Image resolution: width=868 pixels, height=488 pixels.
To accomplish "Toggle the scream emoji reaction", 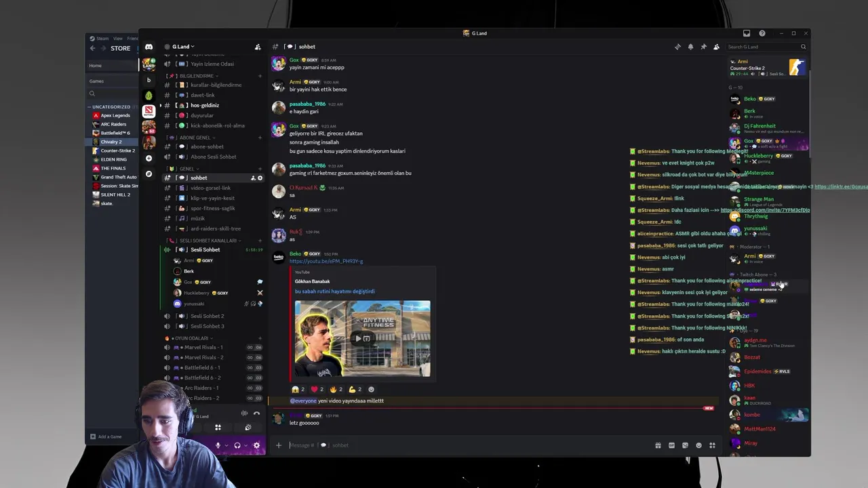I will pyautogui.click(x=298, y=389).
